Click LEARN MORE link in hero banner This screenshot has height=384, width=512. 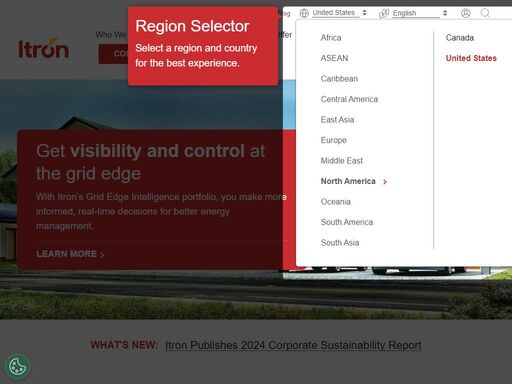(70, 254)
